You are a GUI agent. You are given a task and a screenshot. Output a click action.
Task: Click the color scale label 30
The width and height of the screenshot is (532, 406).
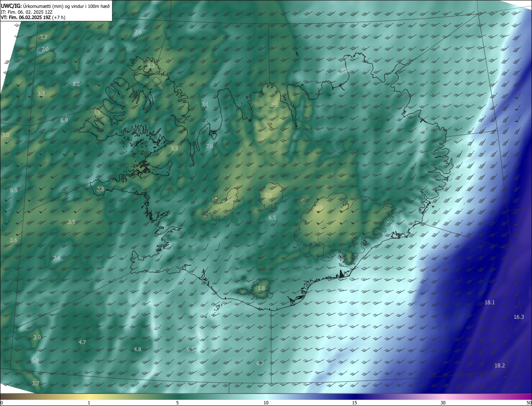[x=443, y=403]
